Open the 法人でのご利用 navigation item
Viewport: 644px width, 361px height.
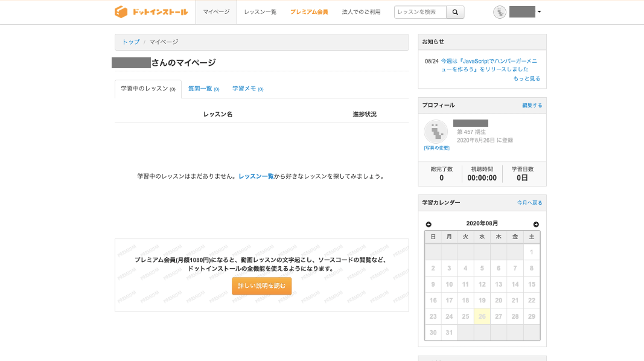(x=361, y=12)
